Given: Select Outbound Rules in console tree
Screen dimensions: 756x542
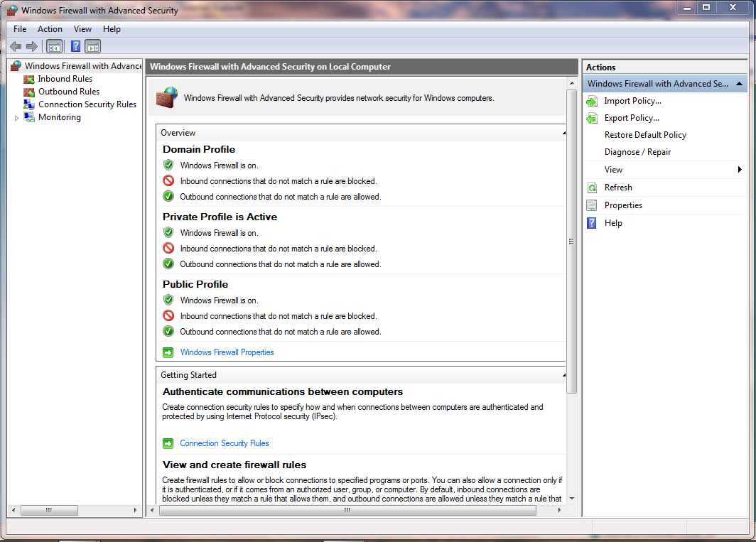Looking at the screenshot, I should pyautogui.click(x=69, y=92).
